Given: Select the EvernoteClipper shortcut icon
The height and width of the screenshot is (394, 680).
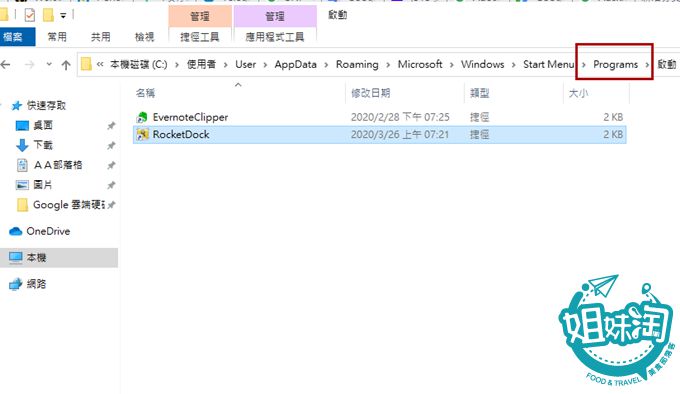Looking at the screenshot, I should pos(142,117).
